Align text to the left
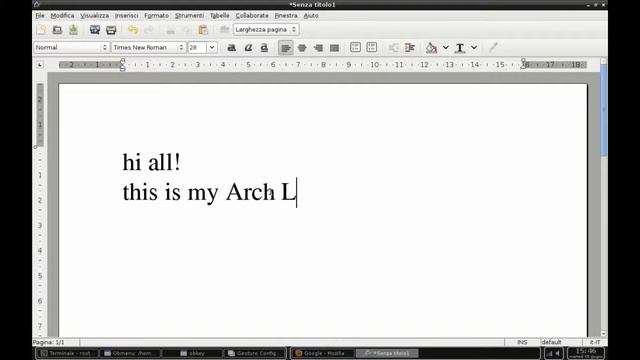 286,48
